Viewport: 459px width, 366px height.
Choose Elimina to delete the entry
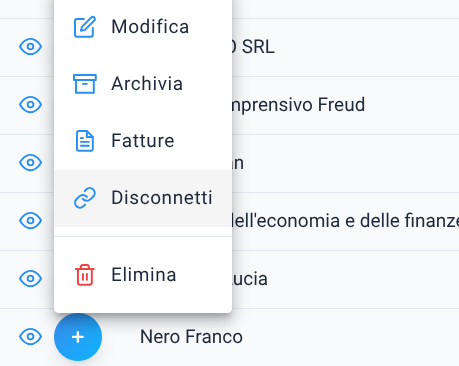(143, 275)
